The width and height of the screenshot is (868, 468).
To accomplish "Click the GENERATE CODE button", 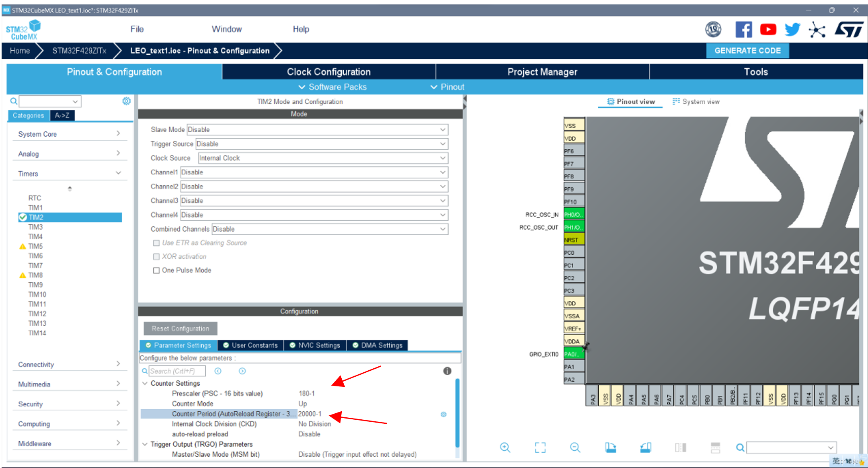I will (747, 51).
